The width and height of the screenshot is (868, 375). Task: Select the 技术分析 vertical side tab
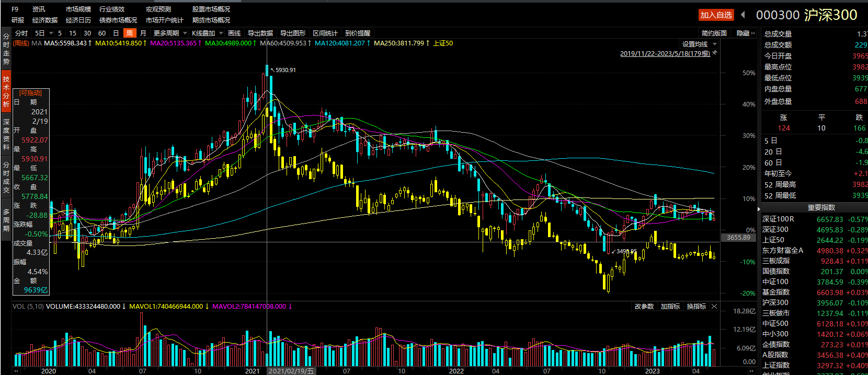click(x=6, y=91)
